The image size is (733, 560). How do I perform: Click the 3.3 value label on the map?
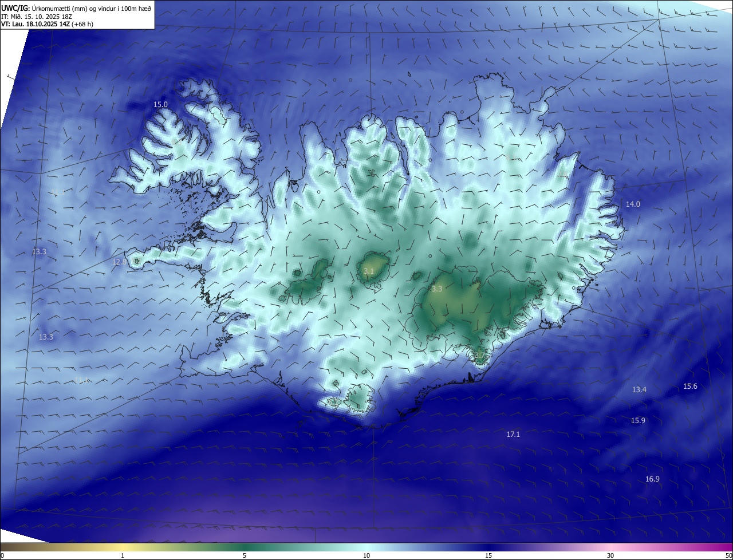click(437, 289)
